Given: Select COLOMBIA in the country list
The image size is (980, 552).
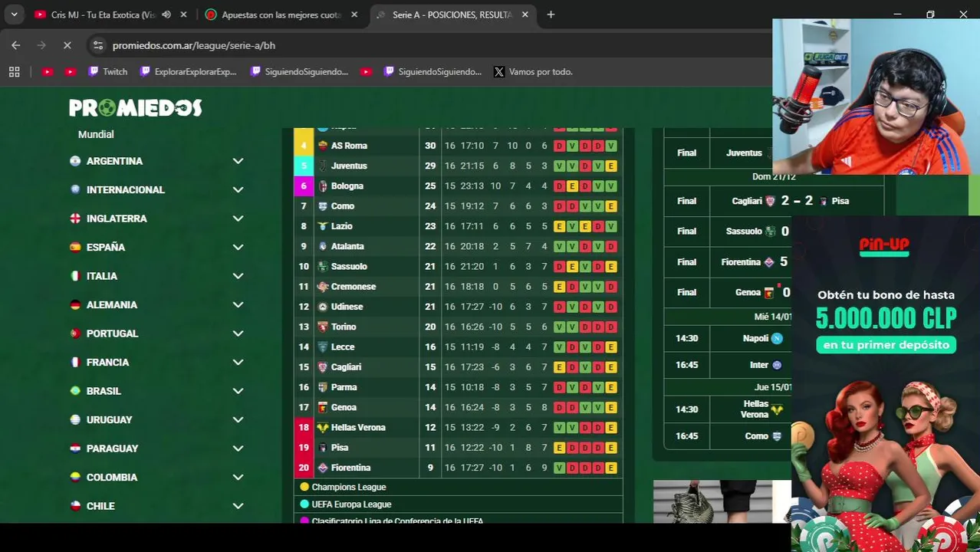Looking at the screenshot, I should 112,477.
